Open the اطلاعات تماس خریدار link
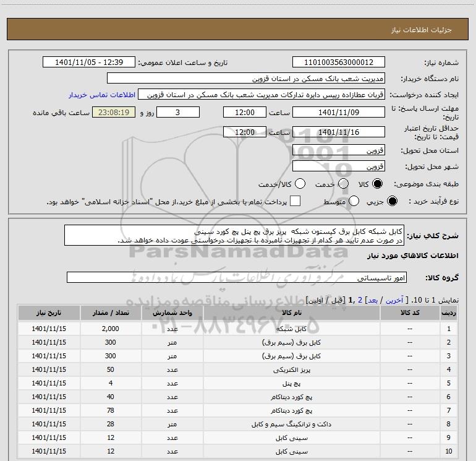 coord(102,95)
